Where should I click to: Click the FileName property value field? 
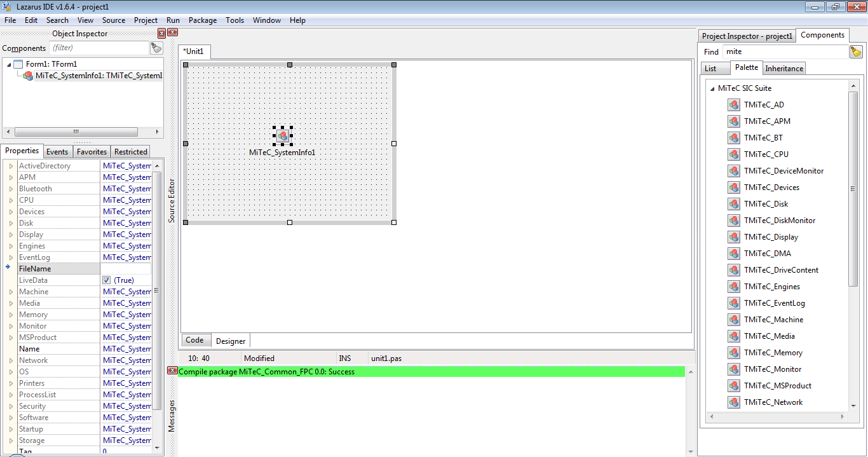[x=126, y=269]
